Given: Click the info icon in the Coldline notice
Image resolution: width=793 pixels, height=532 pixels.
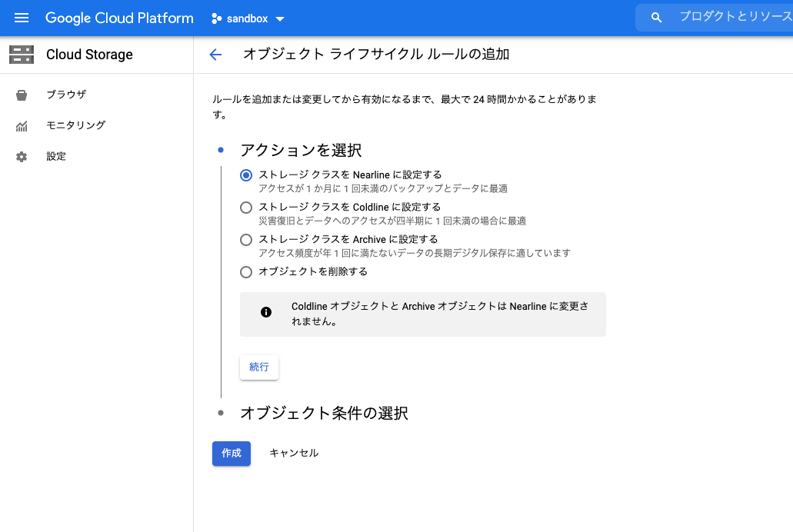Looking at the screenshot, I should (267, 311).
